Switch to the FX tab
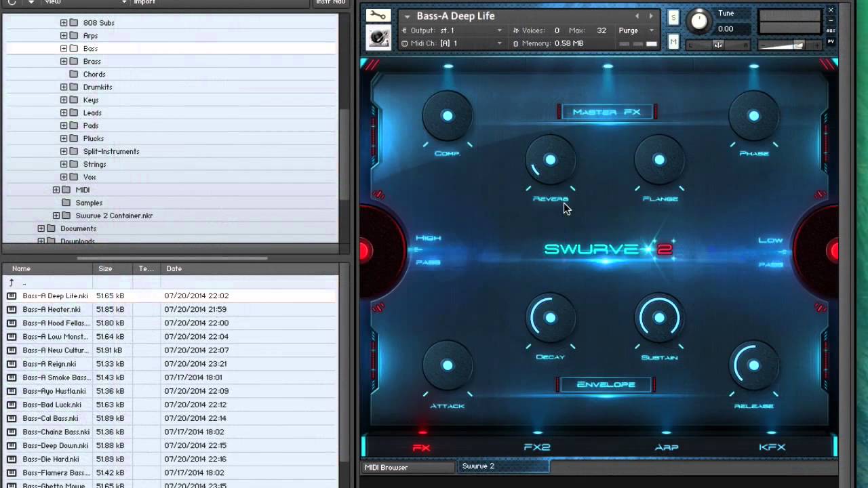Image resolution: width=868 pixels, height=488 pixels. 422,447
